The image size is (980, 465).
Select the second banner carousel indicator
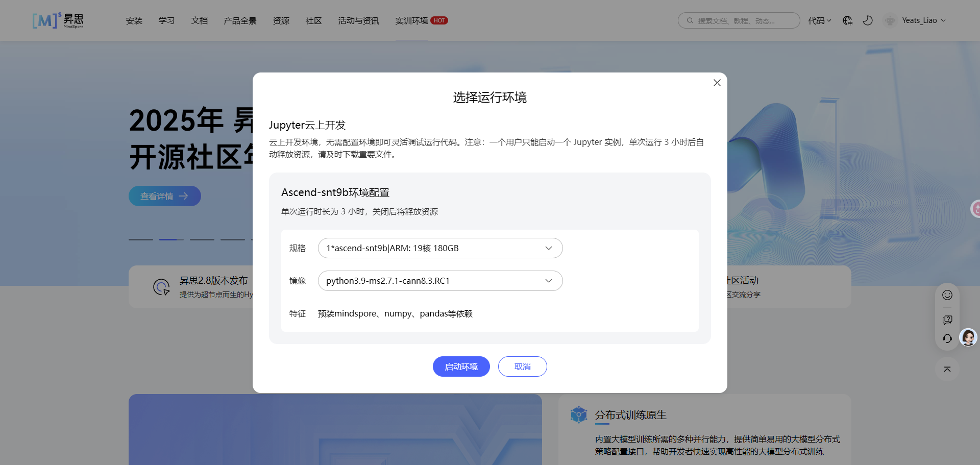coord(171,239)
